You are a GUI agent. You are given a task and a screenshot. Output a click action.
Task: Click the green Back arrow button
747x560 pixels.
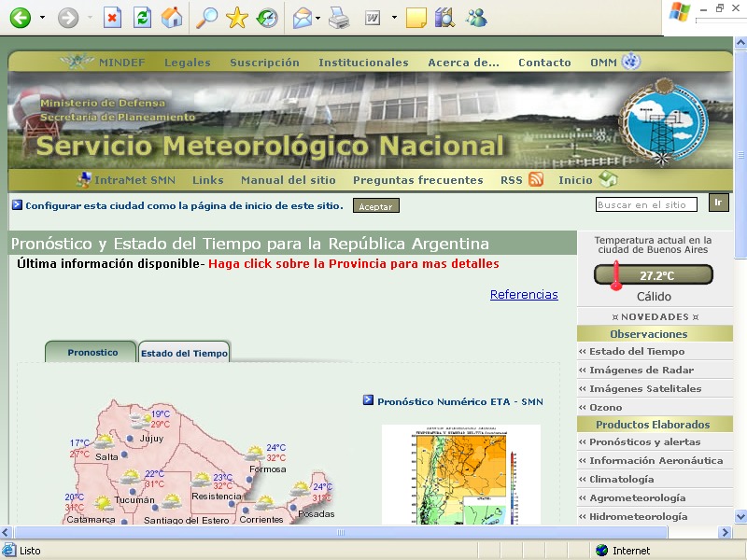pyautogui.click(x=20, y=18)
